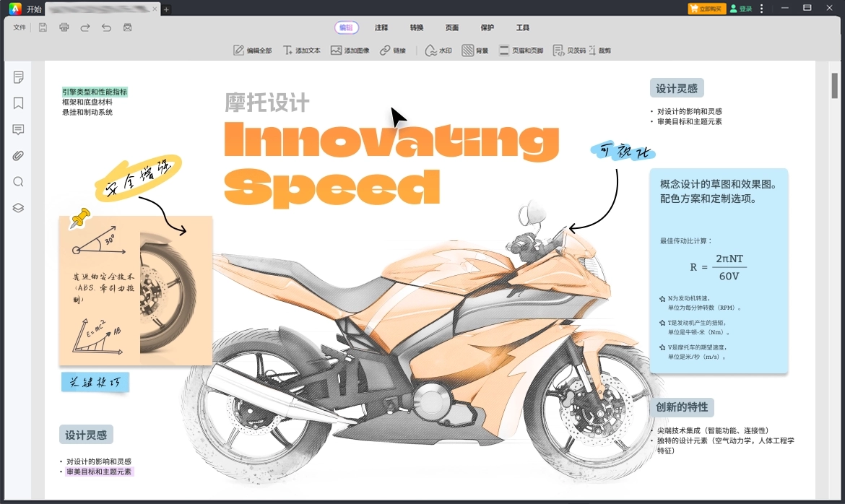Image resolution: width=845 pixels, height=504 pixels.
Task: Open the 背景 (Background) tool
Action: tap(474, 50)
